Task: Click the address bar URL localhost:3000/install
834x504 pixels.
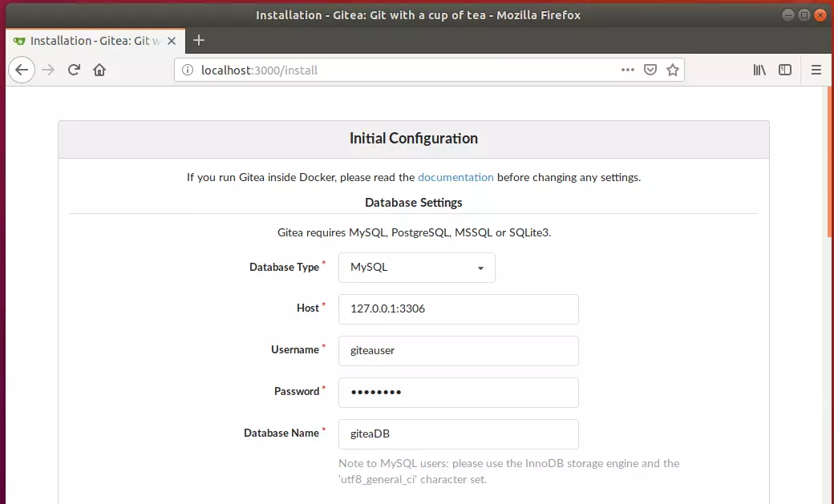Action: tap(259, 71)
